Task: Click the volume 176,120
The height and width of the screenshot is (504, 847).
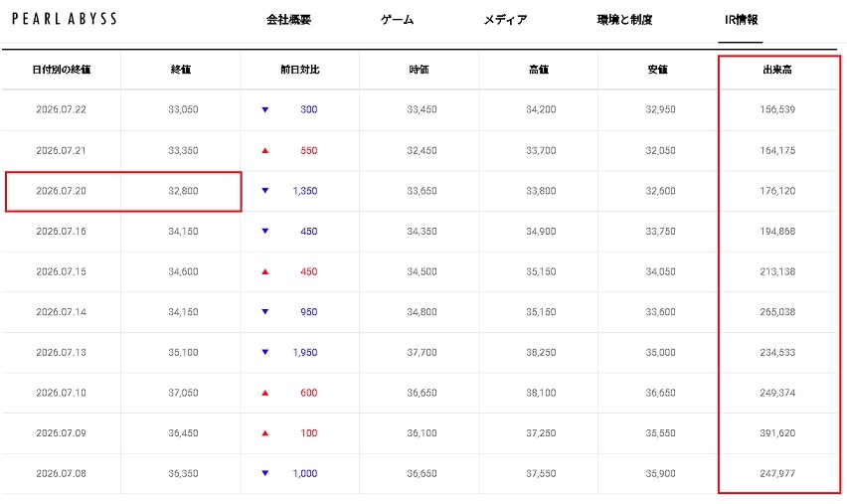Action: [x=777, y=191]
